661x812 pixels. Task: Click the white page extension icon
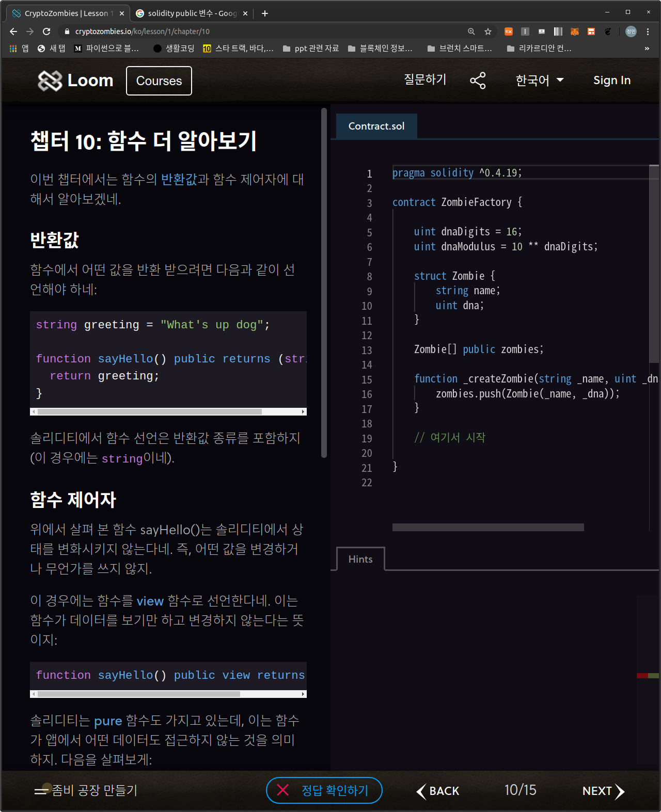coord(542,31)
